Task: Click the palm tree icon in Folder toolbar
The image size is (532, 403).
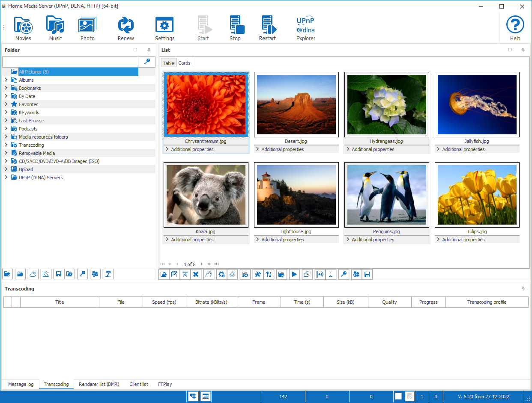Action: tap(108, 274)
